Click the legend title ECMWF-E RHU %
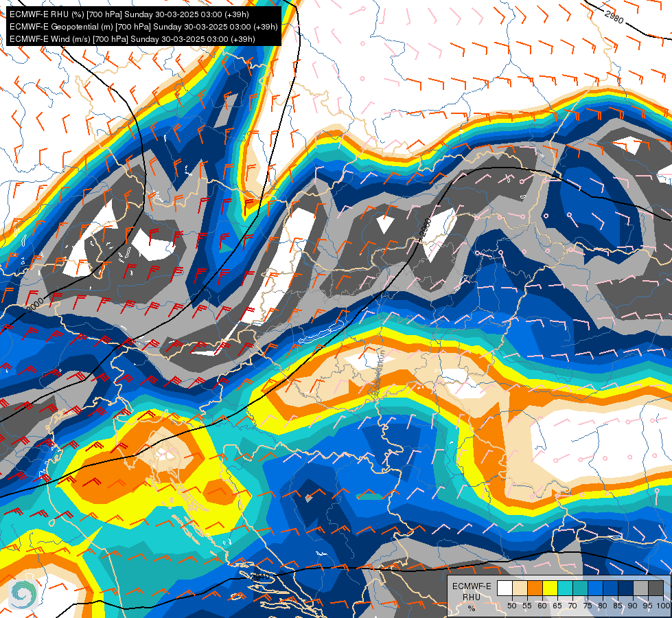This screenshot has width=672, height=618. tap(472, 597)
